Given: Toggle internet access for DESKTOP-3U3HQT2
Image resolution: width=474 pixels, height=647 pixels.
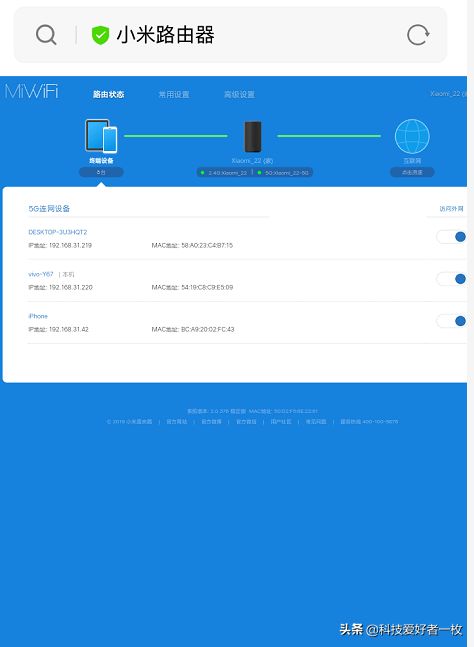Looking at the screenshot, I should (x=451, y=237).
